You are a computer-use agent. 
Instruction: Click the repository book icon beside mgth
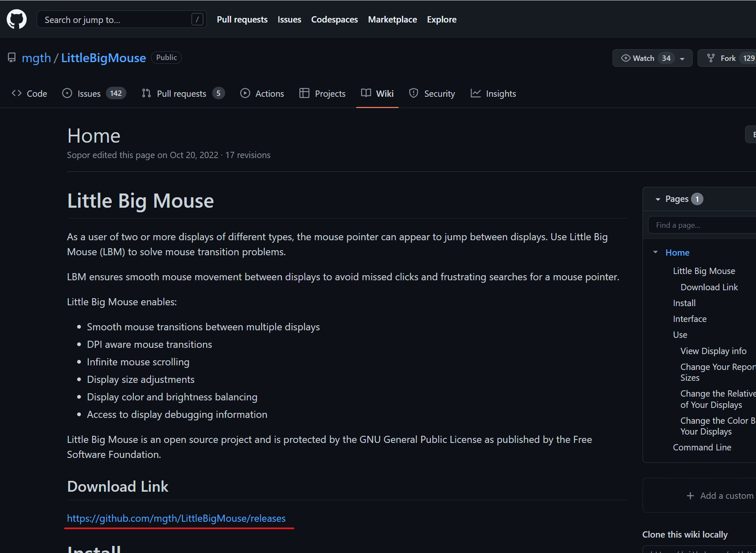tap(12, 58)
